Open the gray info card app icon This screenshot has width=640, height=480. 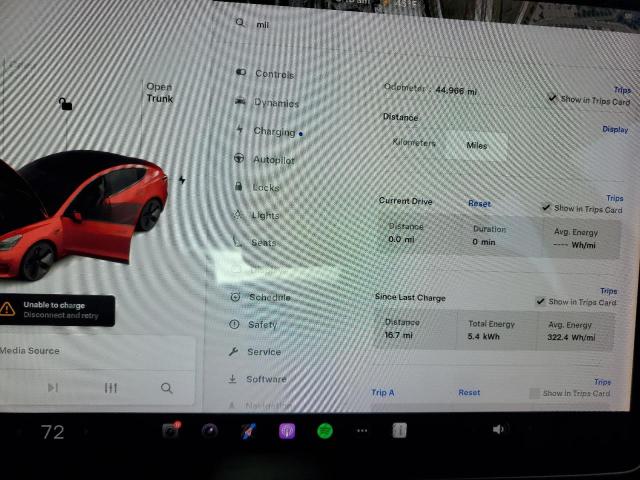pos(400,430)
